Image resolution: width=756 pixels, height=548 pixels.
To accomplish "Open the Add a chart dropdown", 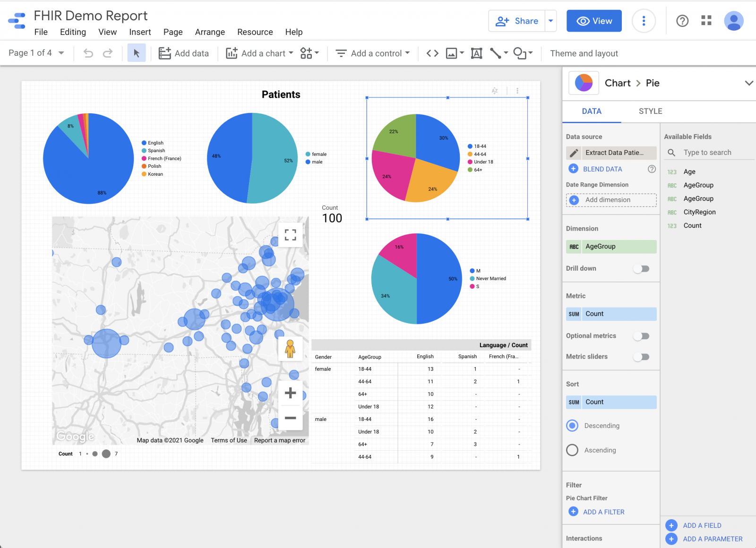I will [x=260, y=53].
